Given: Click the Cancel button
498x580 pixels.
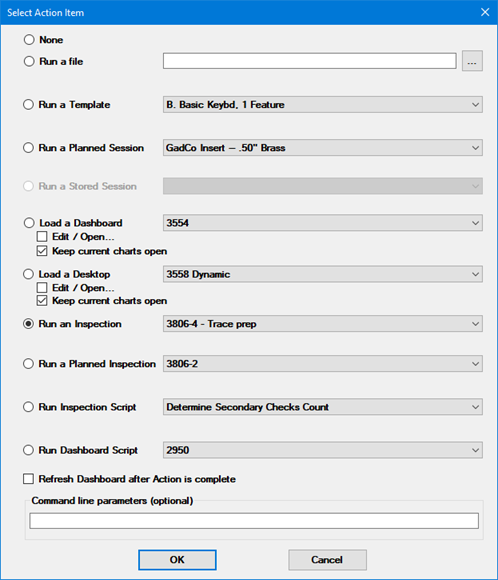Looking at the screenshot, I should pos(327,560).
